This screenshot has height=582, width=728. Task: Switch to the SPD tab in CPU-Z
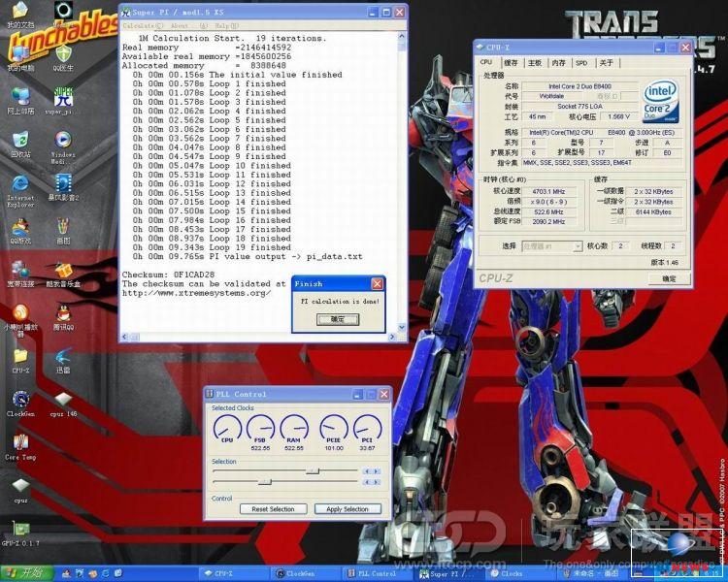coord(581,63)
